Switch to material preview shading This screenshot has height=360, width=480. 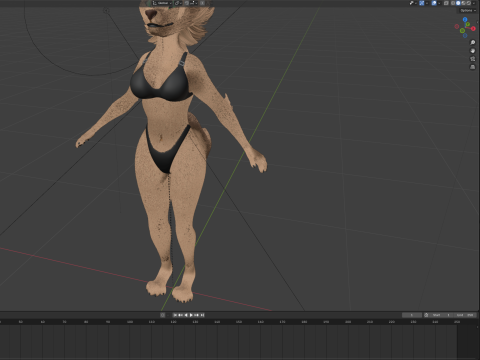[x=463, y=3]
